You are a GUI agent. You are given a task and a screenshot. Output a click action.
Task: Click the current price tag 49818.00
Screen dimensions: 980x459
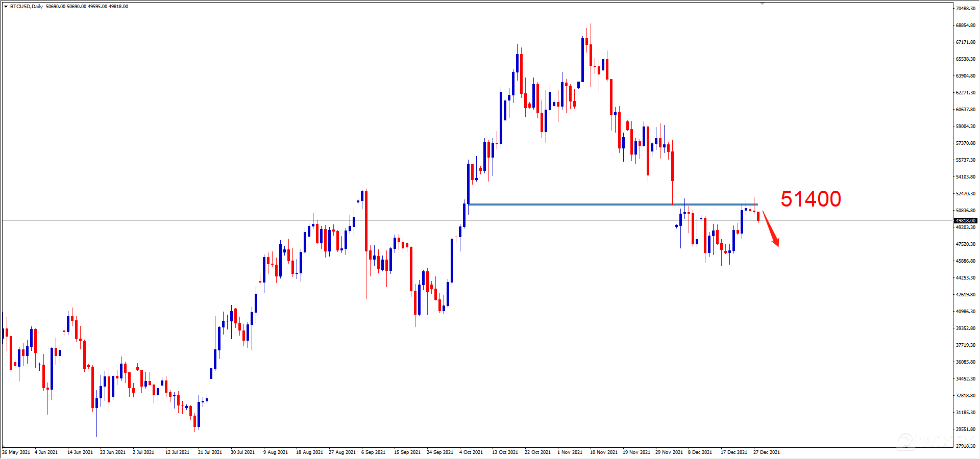[965, 221]
